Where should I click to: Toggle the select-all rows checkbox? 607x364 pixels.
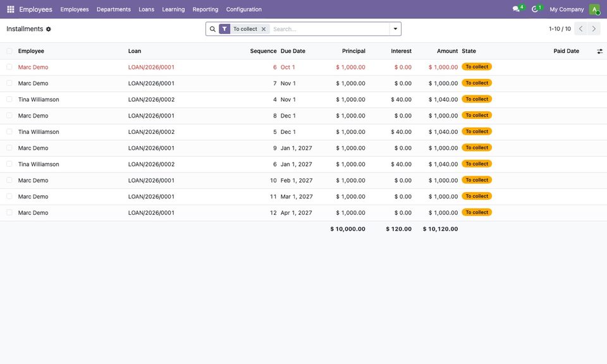(9, 51)
